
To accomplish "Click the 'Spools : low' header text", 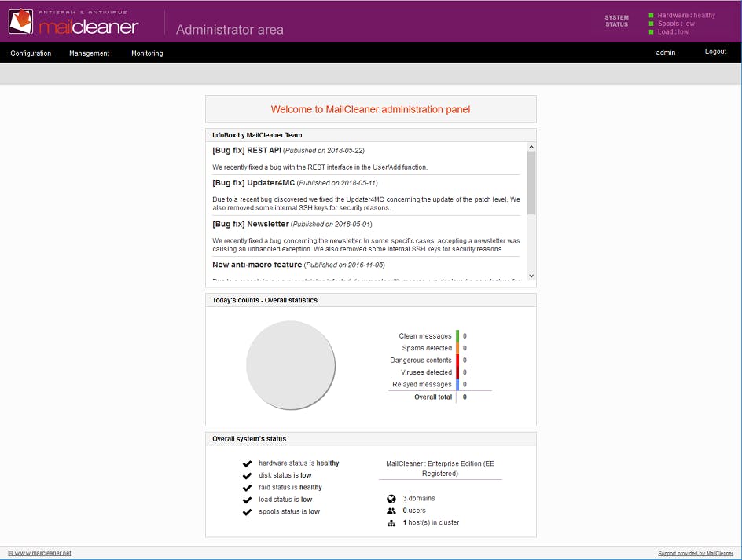I will (676, 24).
